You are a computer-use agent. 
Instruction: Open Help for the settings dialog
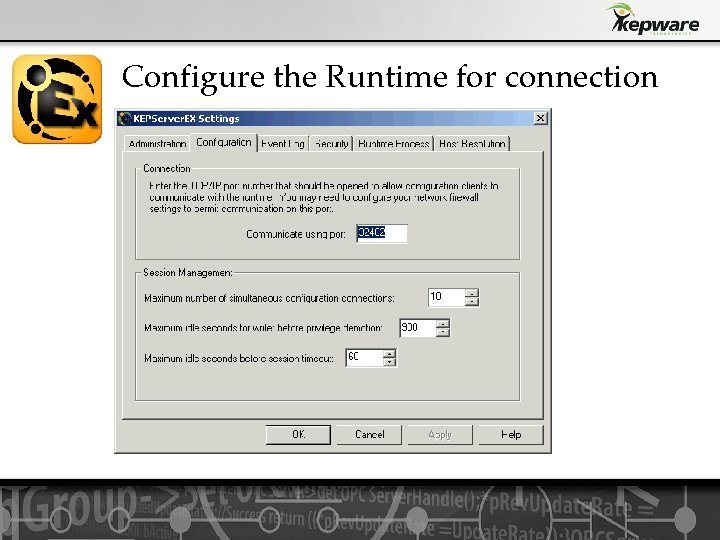point(511,434)
